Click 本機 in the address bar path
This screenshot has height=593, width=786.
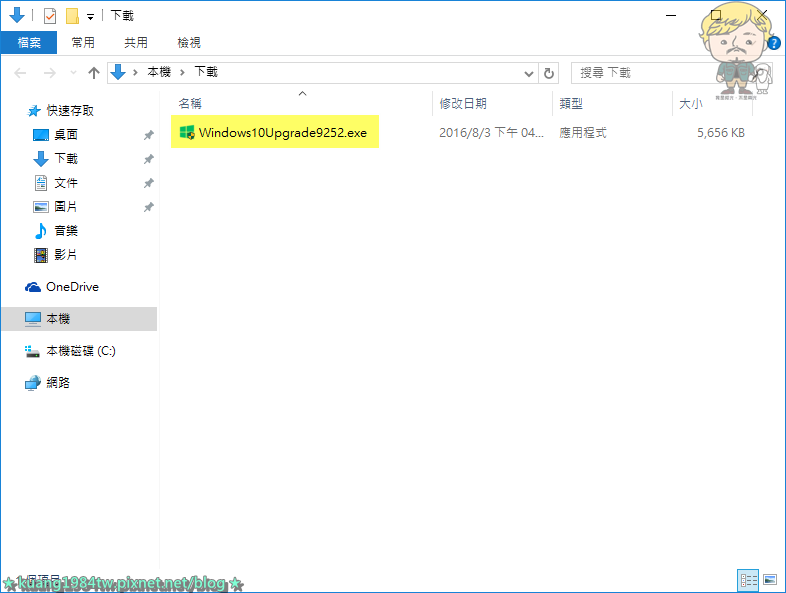click(159, 72)
